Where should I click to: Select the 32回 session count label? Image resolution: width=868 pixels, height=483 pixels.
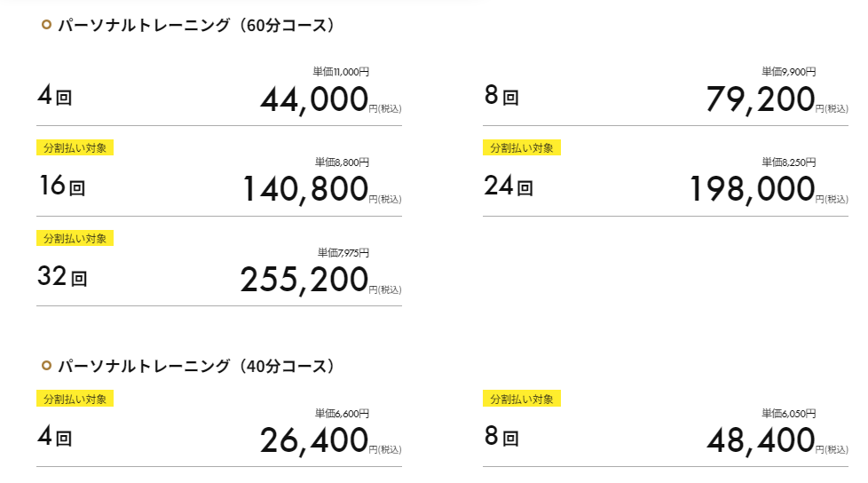(62, 278)
